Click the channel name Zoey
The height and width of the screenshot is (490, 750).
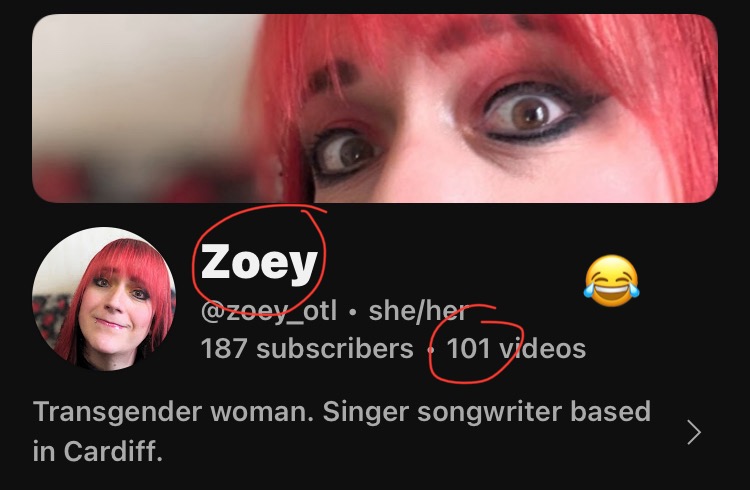259,262
